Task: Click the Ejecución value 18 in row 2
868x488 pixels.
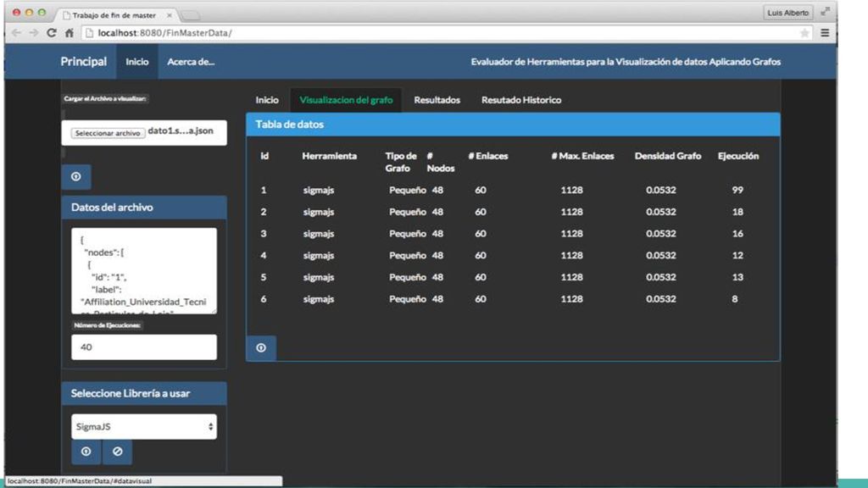Action: pos(737,212)
